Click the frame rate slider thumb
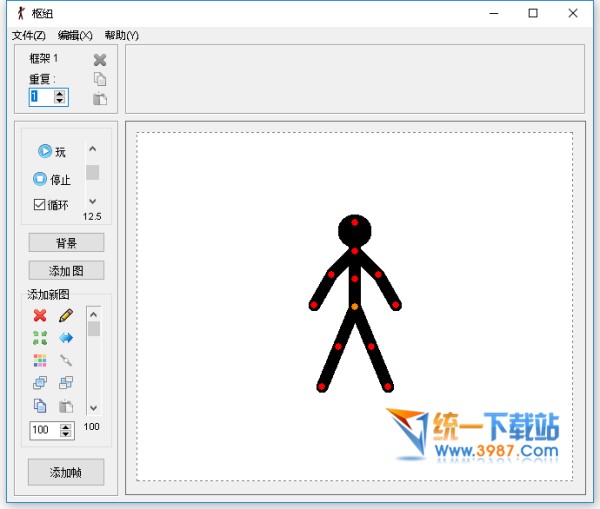Viewport: 600px width, 509px height. pyautogui.click(x=93, y=172)
